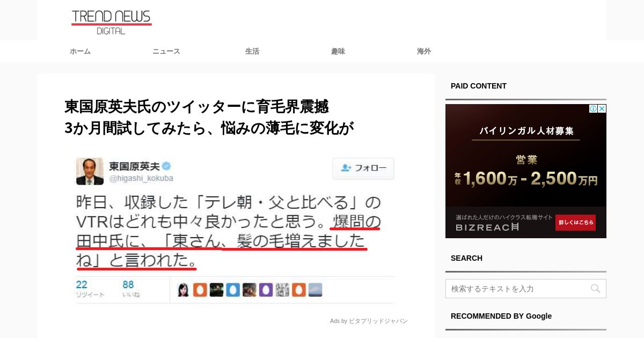Viewport: 644px width, 338px height.
Task: Click the BIZREACH logo in ad
Action: (x=487, y=227)
